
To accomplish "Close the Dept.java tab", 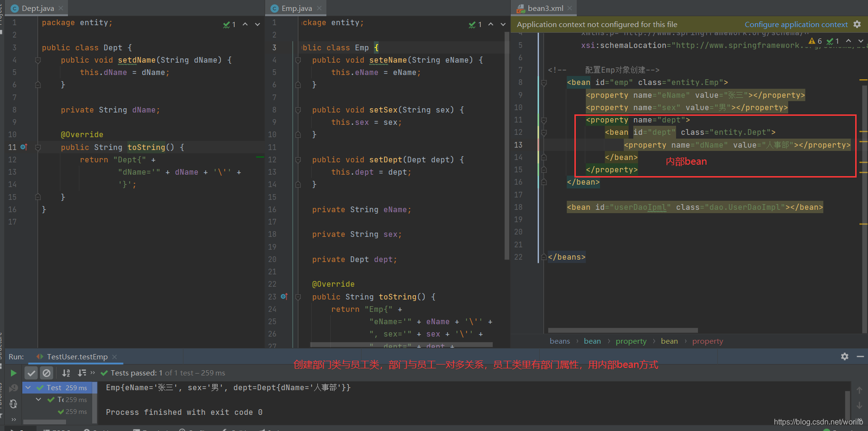I will pos(61,8).
